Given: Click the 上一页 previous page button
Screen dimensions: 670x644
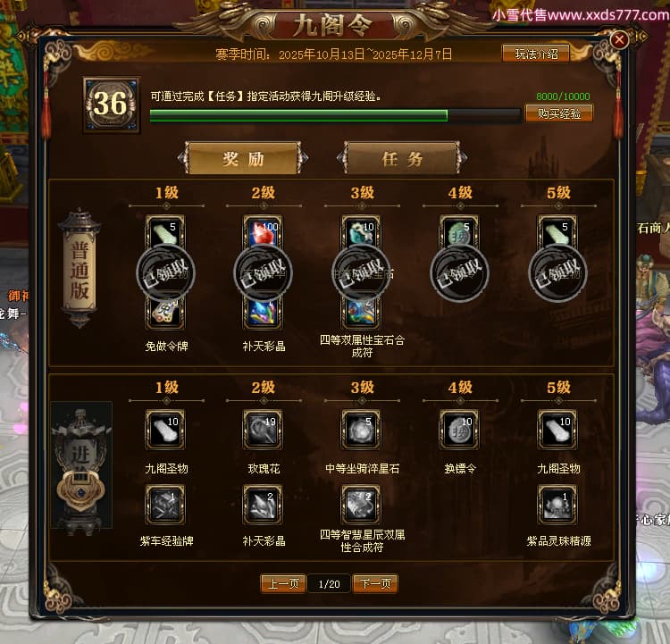Looking at the screenshot, I should point(283,584).
